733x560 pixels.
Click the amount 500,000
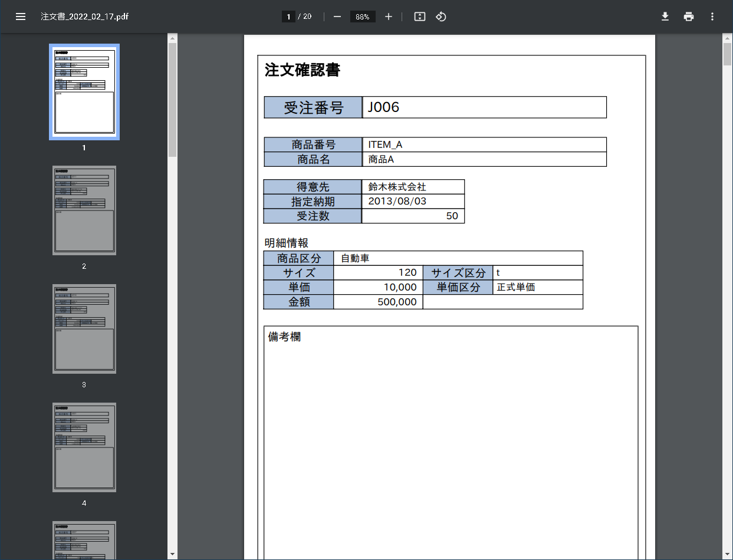tap(397, 302)
